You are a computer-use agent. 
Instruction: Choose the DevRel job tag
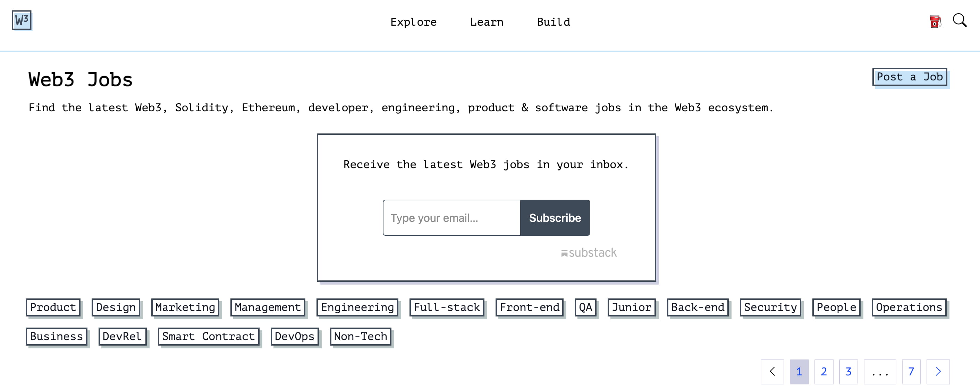122,336
